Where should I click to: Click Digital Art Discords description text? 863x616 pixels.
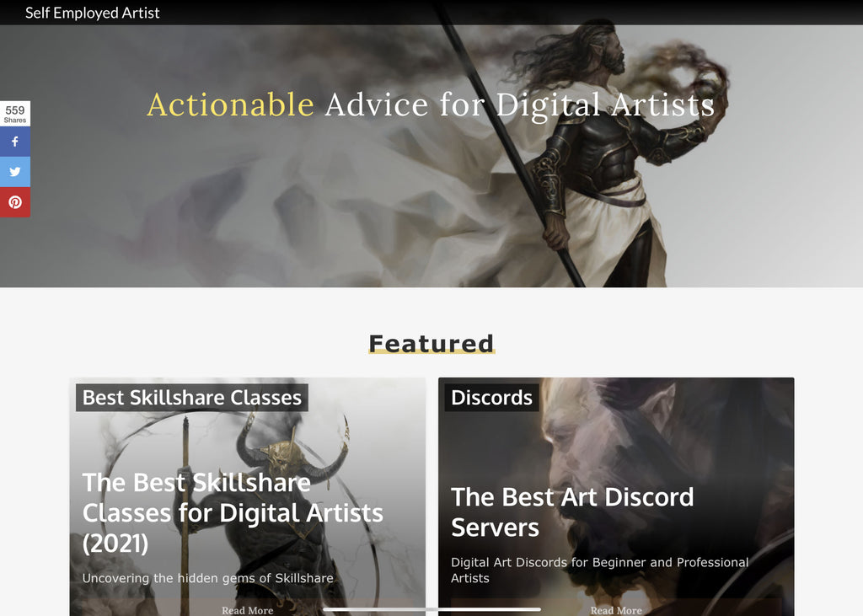[600, 570]
